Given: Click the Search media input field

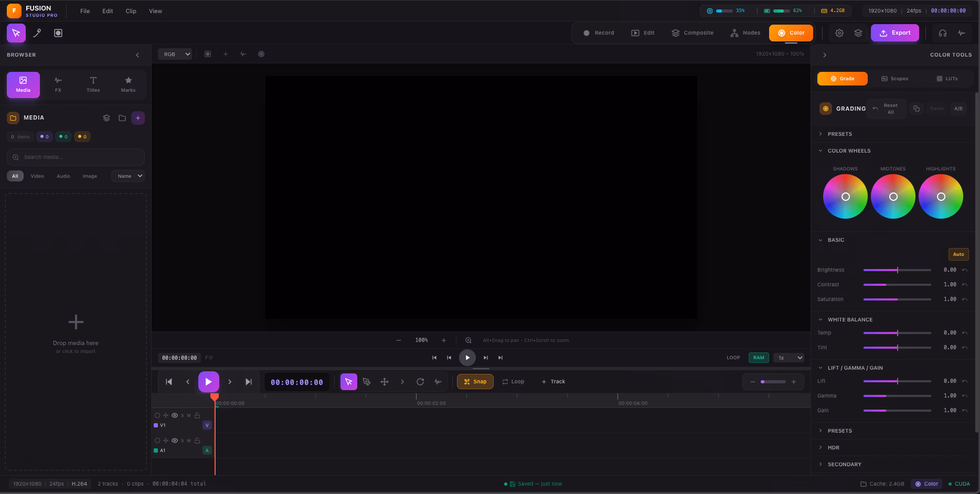Looking at the screenshot, I should point(76,157).
